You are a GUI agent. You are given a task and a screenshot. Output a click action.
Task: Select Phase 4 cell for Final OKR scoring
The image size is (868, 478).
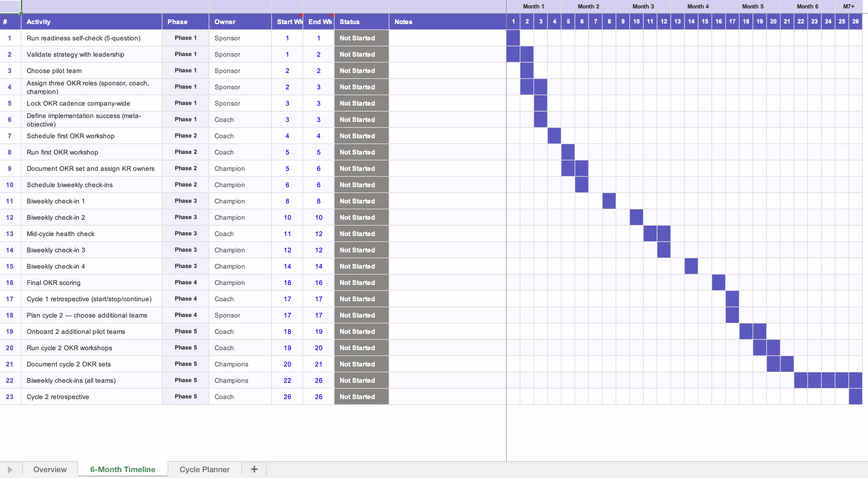click(186, 283)
